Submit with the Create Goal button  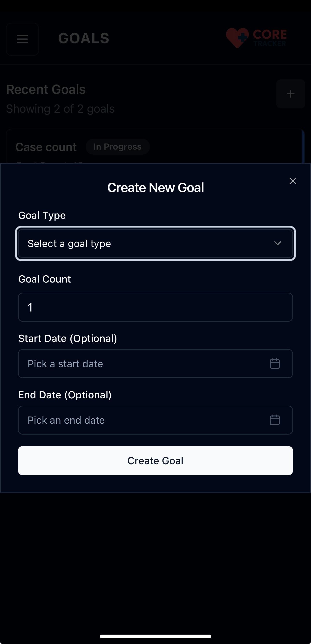155,461
